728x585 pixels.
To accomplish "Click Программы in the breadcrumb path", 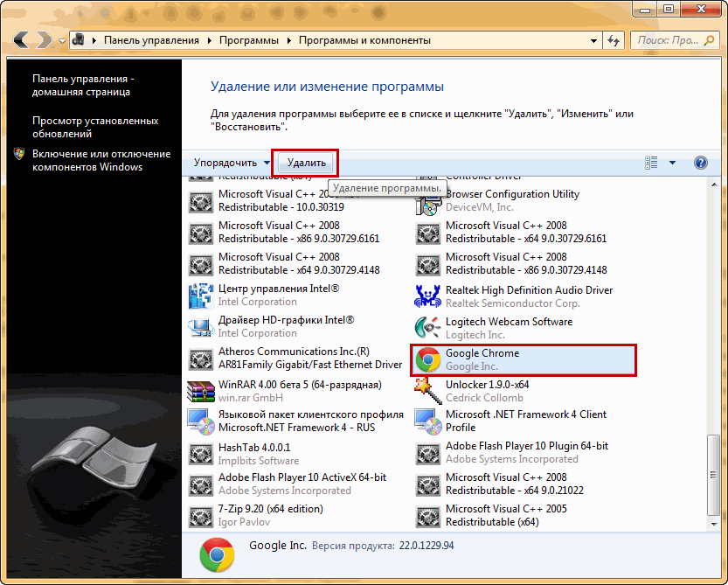I will (249, 40).
